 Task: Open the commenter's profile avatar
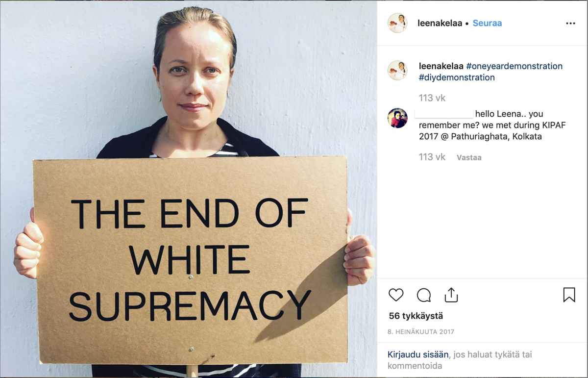tap(397, 118)
